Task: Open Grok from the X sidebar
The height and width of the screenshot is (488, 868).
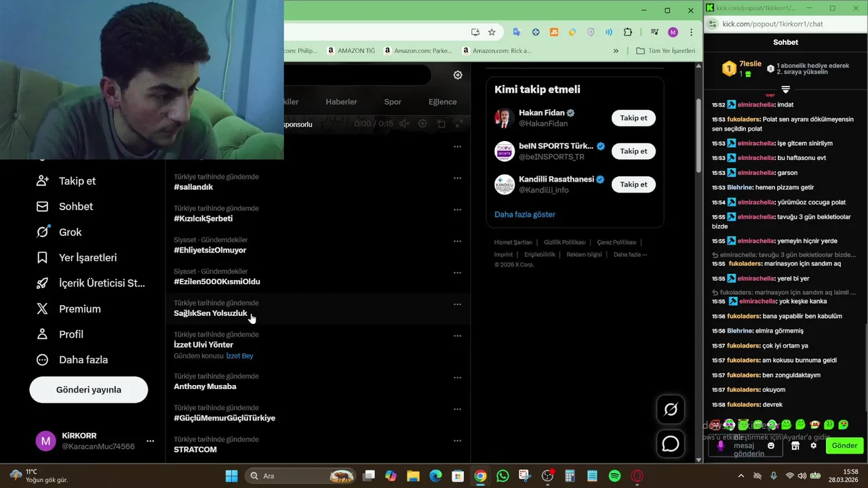Action: coord(59,232)
